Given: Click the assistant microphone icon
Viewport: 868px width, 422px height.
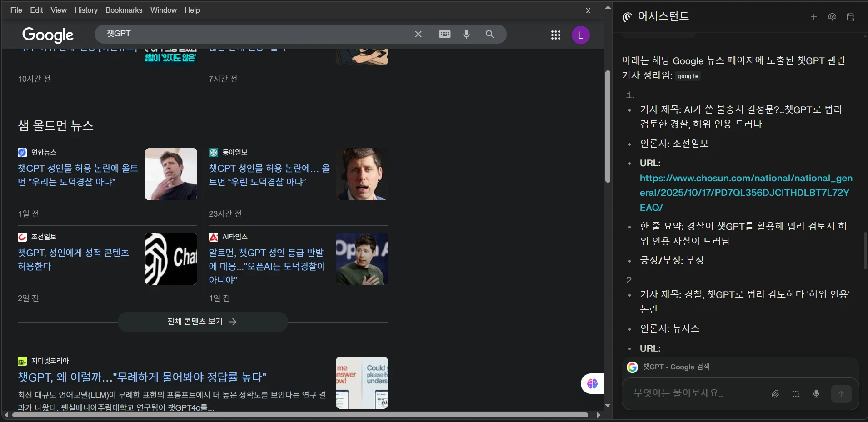Looking at the screenshot, I should click(x=816, y=394).
